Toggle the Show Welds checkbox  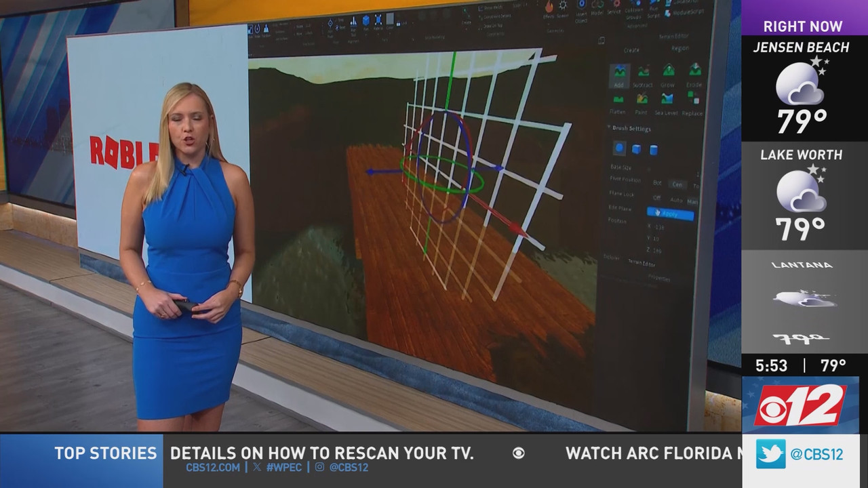(x=480, y=7)
